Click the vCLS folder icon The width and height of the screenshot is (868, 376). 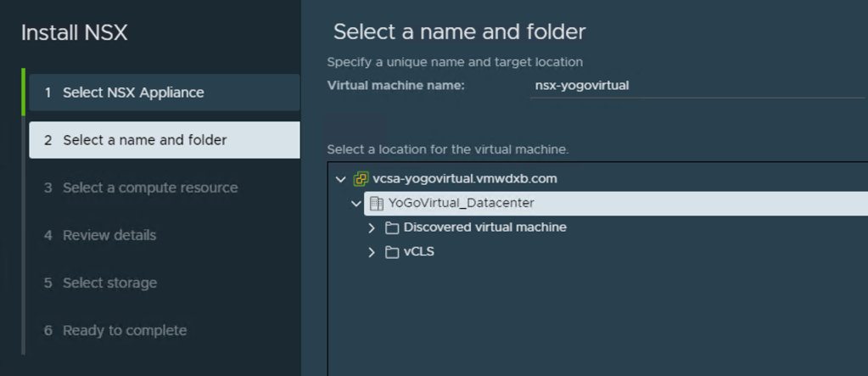point(392,252)
